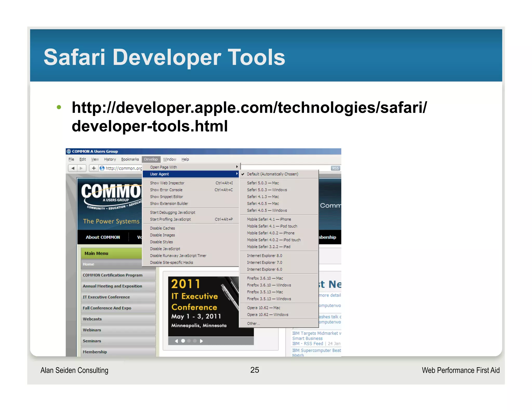This screenshot has width=532, height=411.
Task: Select the first carousel dot indicator
Action: coord(183,341)
